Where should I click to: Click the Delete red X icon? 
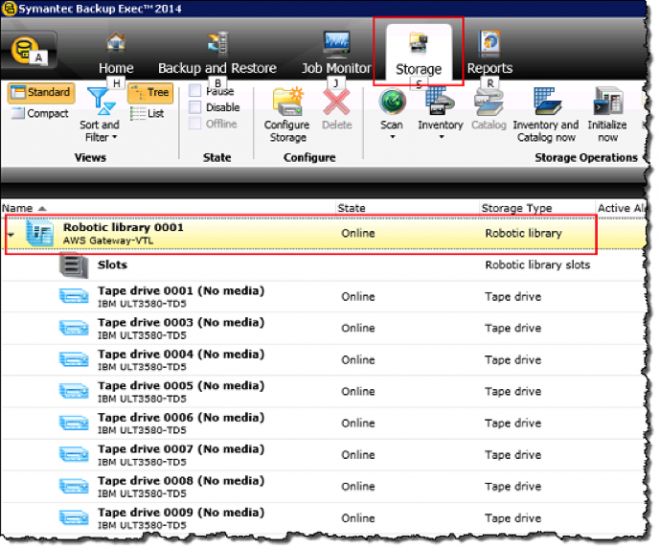point(336,102)
